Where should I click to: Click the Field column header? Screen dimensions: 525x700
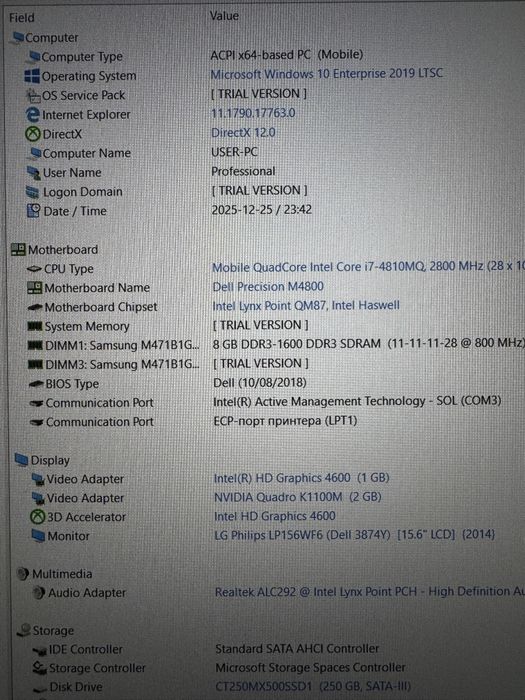21,18
